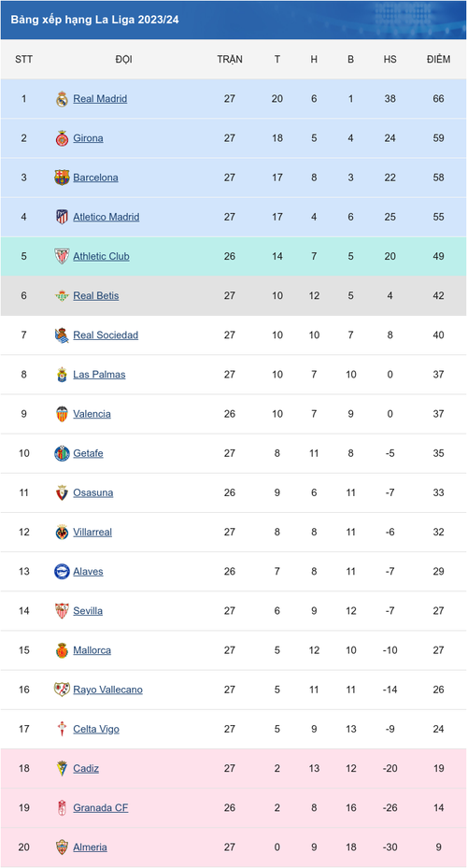
Task: Click the Athletic Club crest icon
Action: pos(62,256)
